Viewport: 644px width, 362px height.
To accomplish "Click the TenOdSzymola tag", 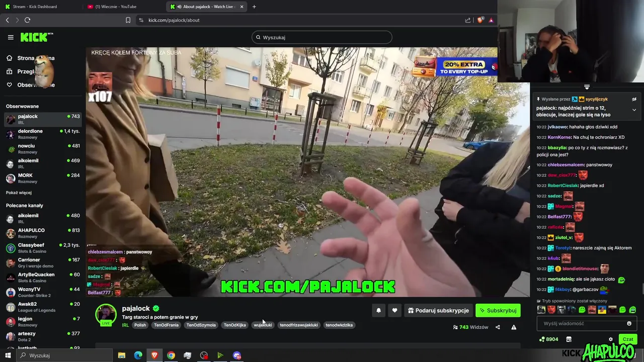I will pyautogui.click(x=201, y=325).
